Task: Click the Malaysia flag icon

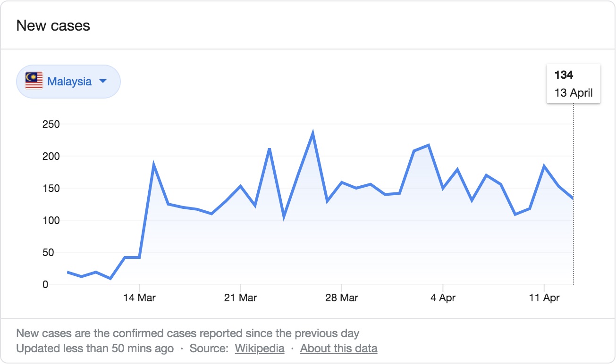Action: coord(34,81)
